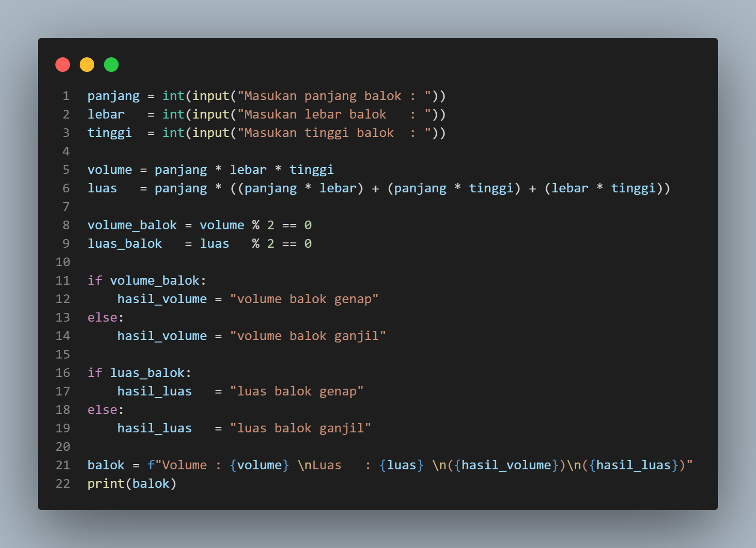756x548 pixels.
Task: Click line number 22 in gutter
Action: [63, 484]
